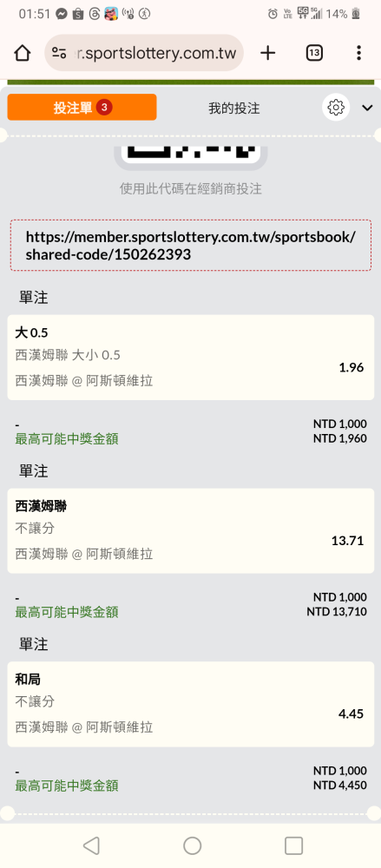Select the 和局 bet card
The height and width of the screenshot is (868, 381).
coord(191,704)
